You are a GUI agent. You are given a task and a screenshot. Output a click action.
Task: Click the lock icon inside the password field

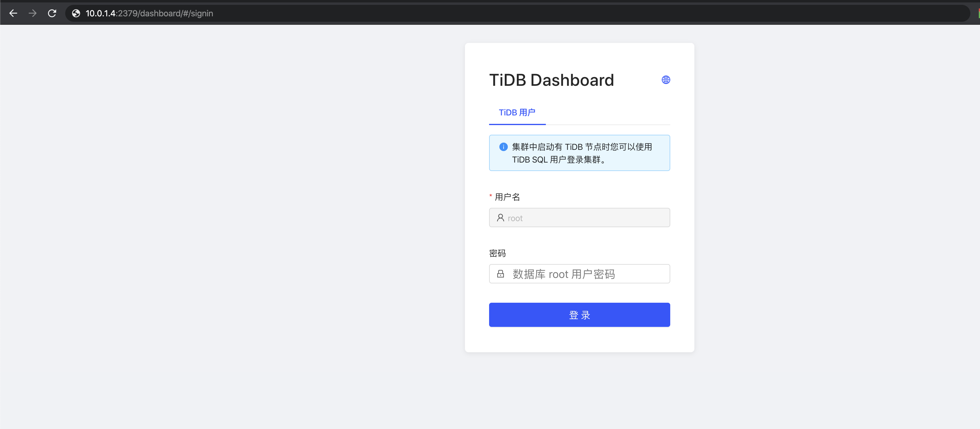(500, 273)
